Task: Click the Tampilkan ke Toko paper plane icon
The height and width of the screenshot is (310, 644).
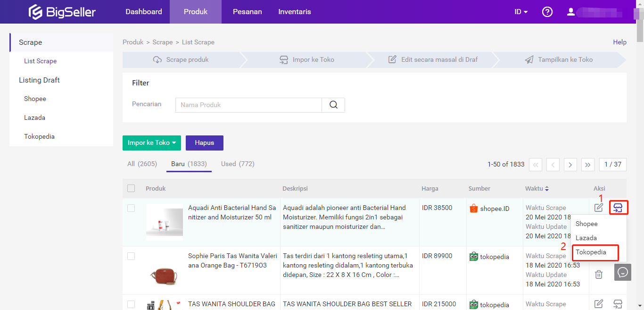Action: tap(529, 60)
